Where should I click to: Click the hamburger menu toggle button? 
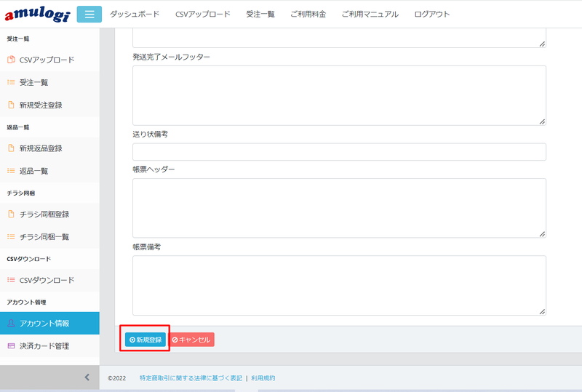click(89, 14)
